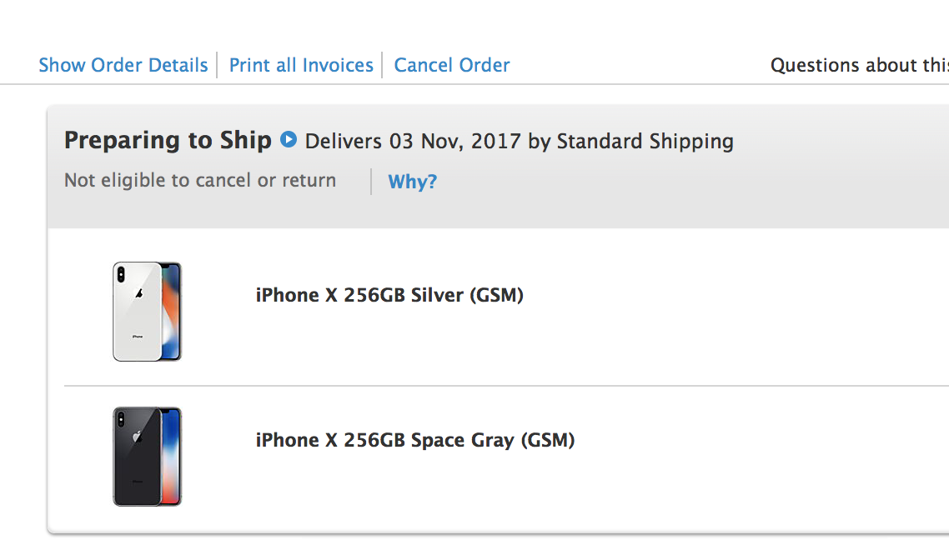The width and height of the screenshot is (949, 560).
Task: Click the Delivers 03 Nov, 2017 date text
Action: (x=413, y=141)
